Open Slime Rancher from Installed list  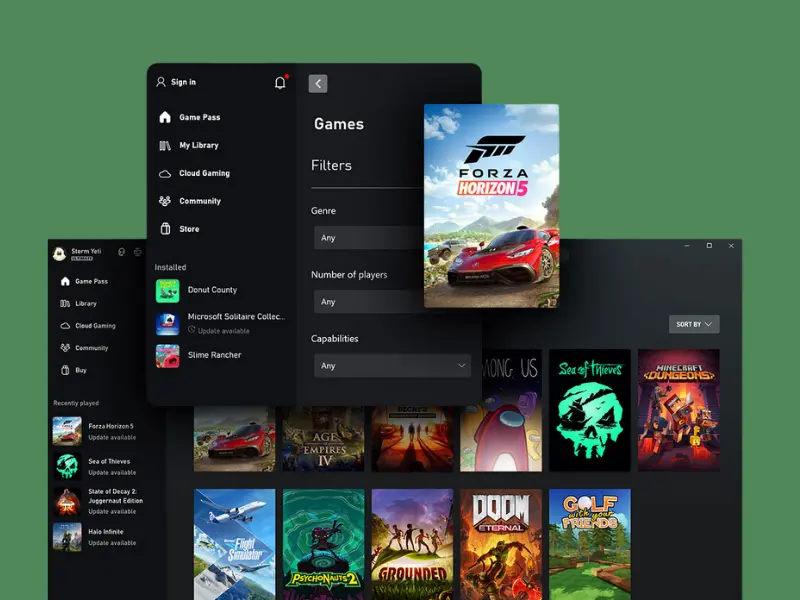(x=214, y=355)
